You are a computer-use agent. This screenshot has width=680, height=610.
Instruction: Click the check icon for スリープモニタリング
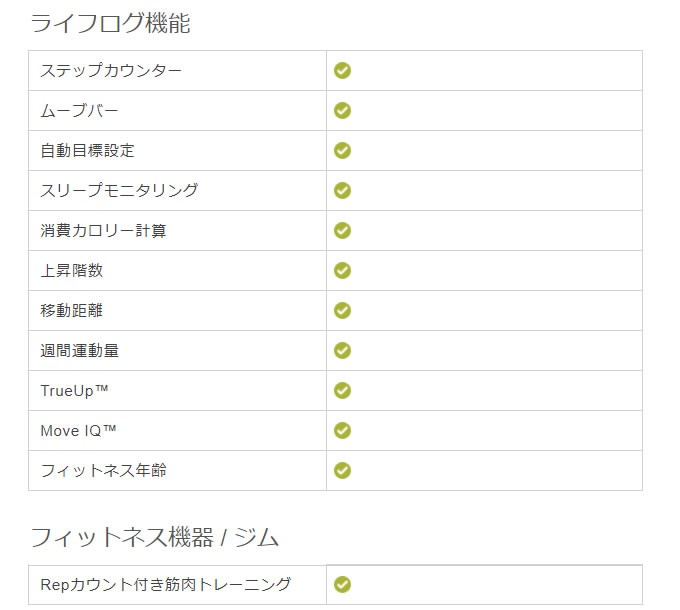[x=342, y=190]
